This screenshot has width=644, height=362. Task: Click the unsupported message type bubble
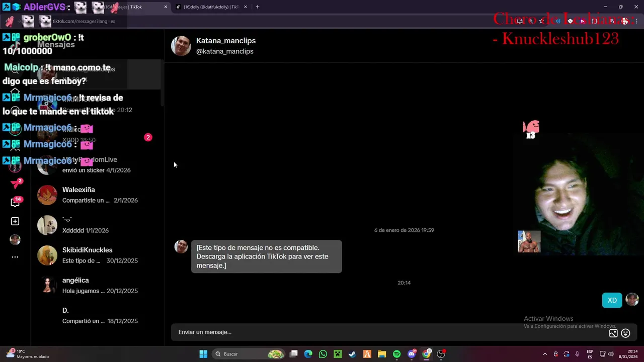267,256
